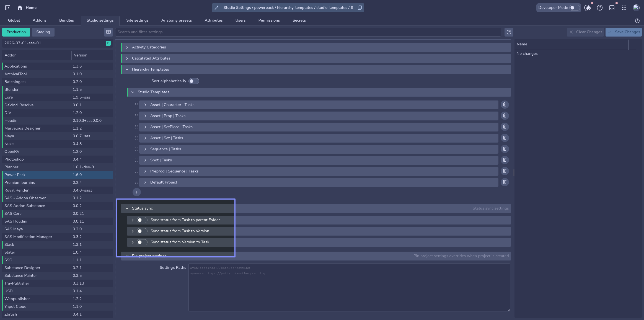Click the Home link in header

[31, 8]
